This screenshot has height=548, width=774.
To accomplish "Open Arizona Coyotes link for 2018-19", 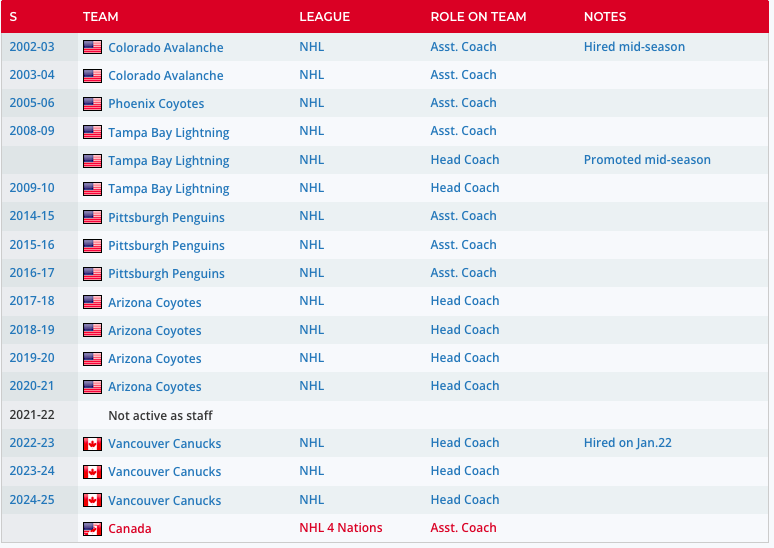I will coord(155,331).
